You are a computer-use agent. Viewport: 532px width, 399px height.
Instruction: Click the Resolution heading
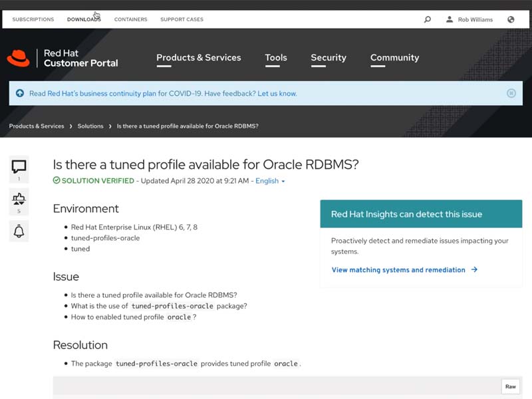pos(80,344)
